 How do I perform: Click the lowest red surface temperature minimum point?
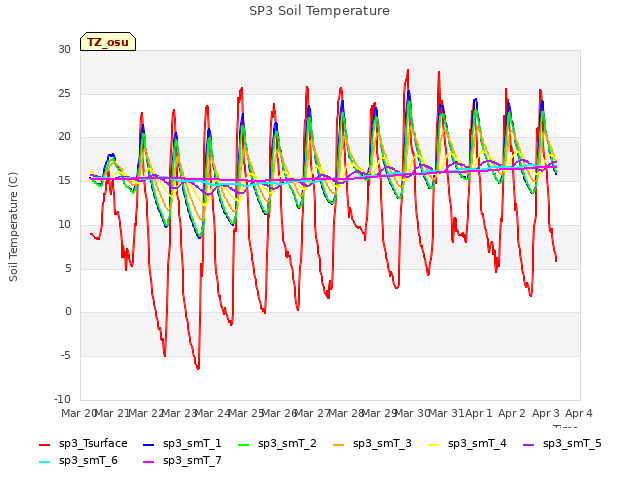[198, 369]
